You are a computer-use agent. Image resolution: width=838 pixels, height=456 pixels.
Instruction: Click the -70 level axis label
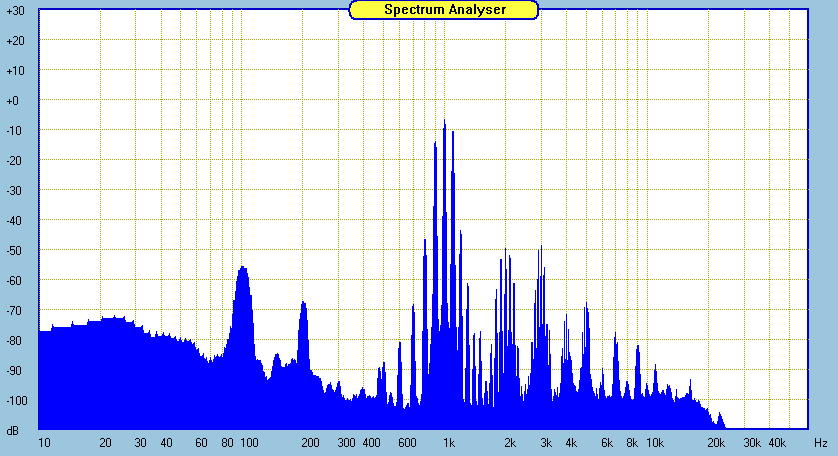tap(15, 311)
